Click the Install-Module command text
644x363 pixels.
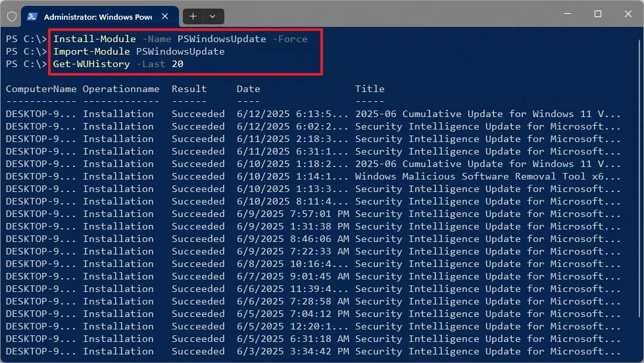[95, 39]
